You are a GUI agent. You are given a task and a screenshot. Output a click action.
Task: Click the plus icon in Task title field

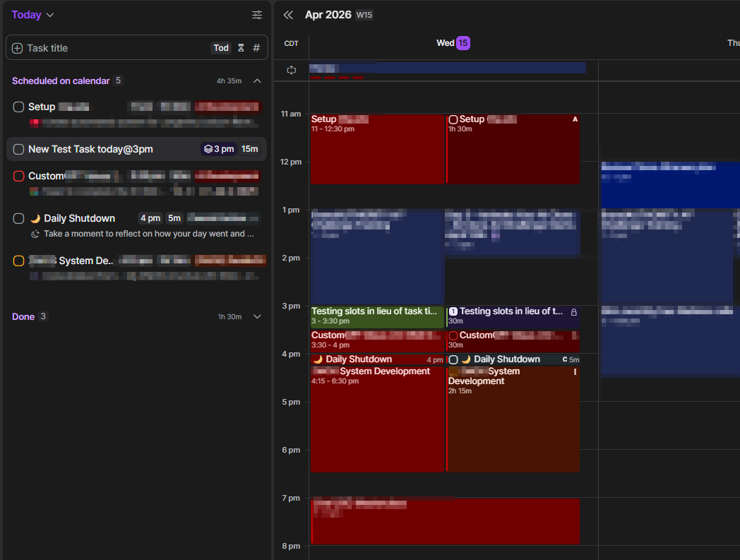[x=17, y=48]
